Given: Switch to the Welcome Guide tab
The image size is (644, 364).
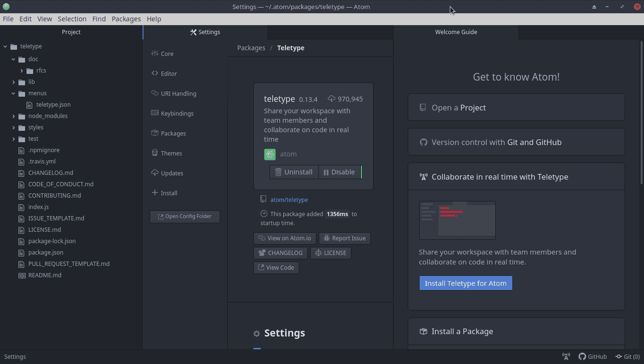Looking at the screenshot, I should 456,32.
